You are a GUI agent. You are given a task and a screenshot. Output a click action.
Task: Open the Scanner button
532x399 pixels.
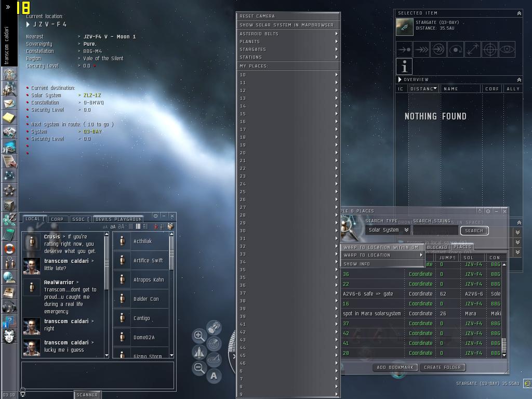[x=87, y=395]
